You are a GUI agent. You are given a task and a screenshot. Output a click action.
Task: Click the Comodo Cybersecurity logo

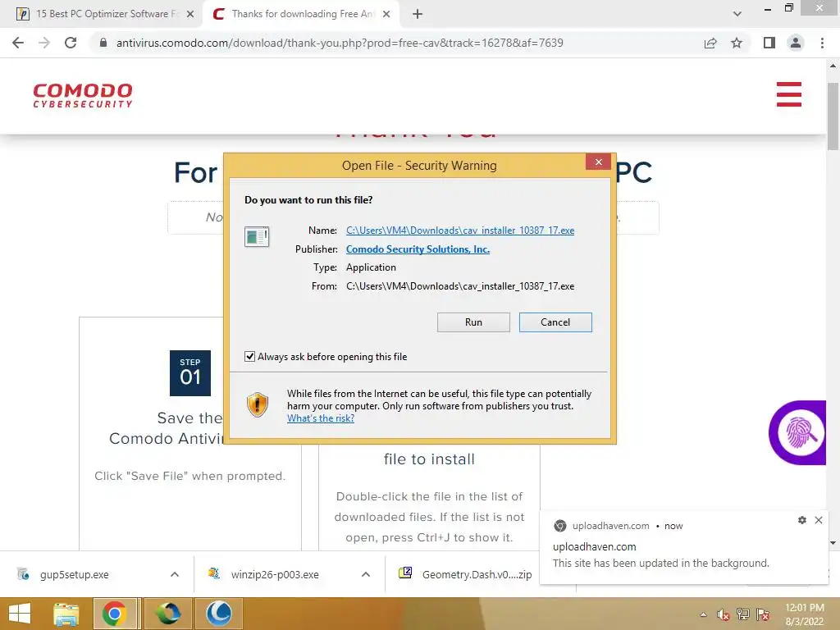click(x=83, y=95)
